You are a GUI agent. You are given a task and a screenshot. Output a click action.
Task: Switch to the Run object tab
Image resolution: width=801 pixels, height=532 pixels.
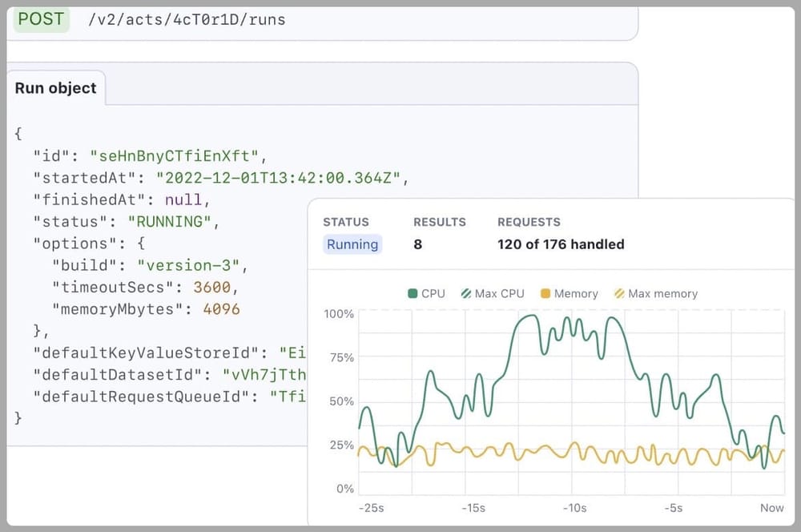pos(55,89)
